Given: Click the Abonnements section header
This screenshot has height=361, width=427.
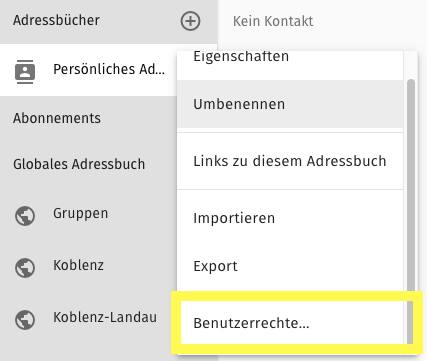Looking at the screenshot, I should tap(57, 118).
